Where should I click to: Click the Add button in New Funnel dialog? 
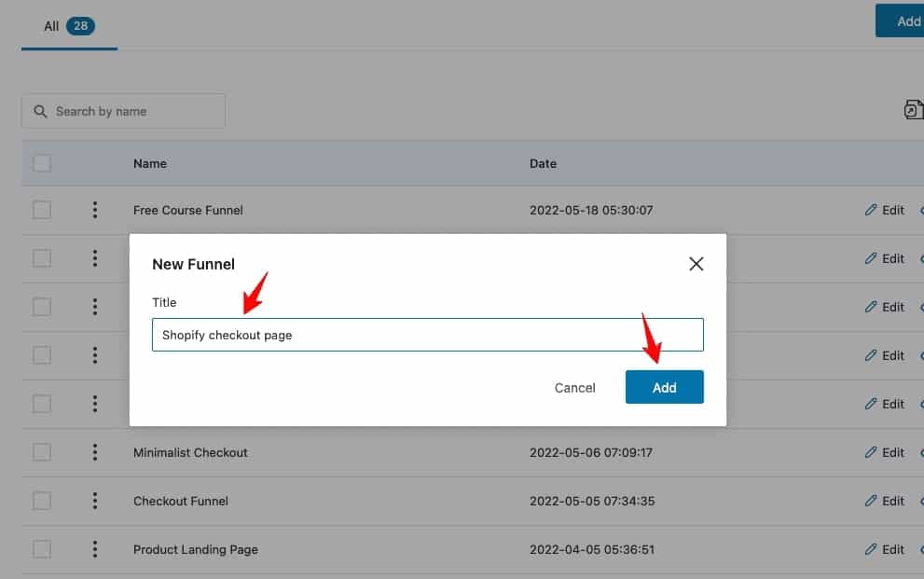pos(664,387)
